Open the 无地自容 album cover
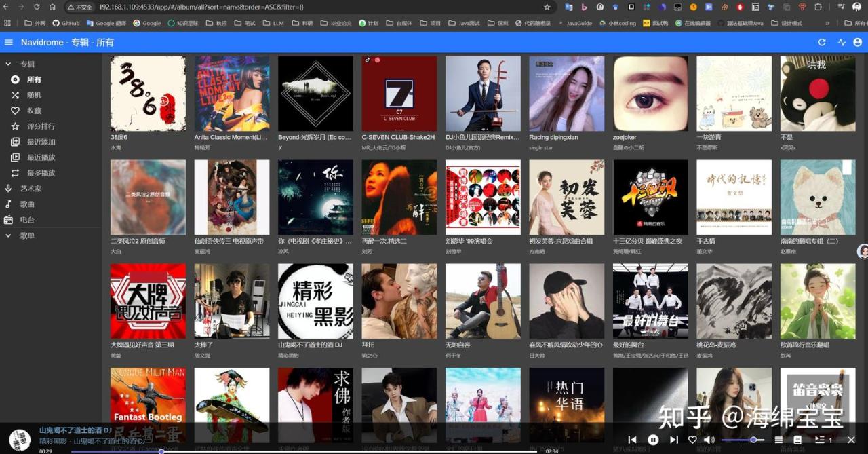868x454 pixels. pyautogui.click(x=483, y=301)
